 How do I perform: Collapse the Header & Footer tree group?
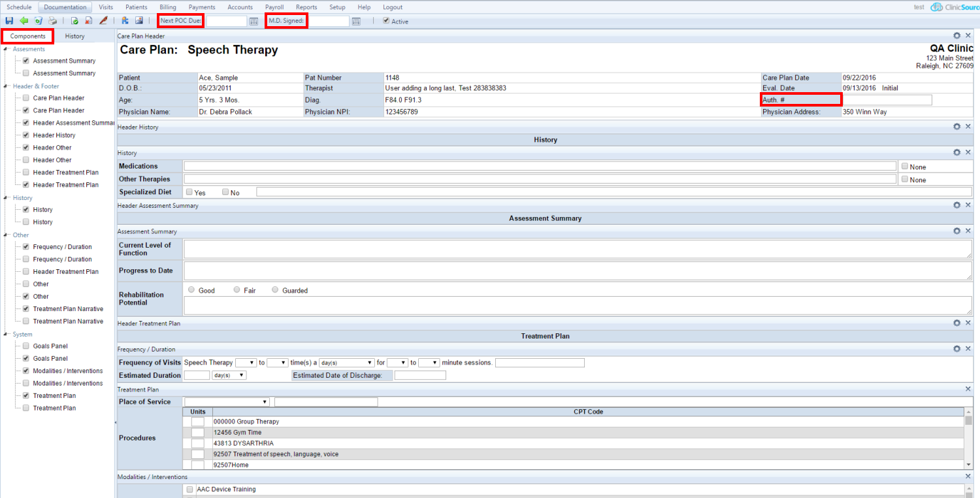(6, 86)
